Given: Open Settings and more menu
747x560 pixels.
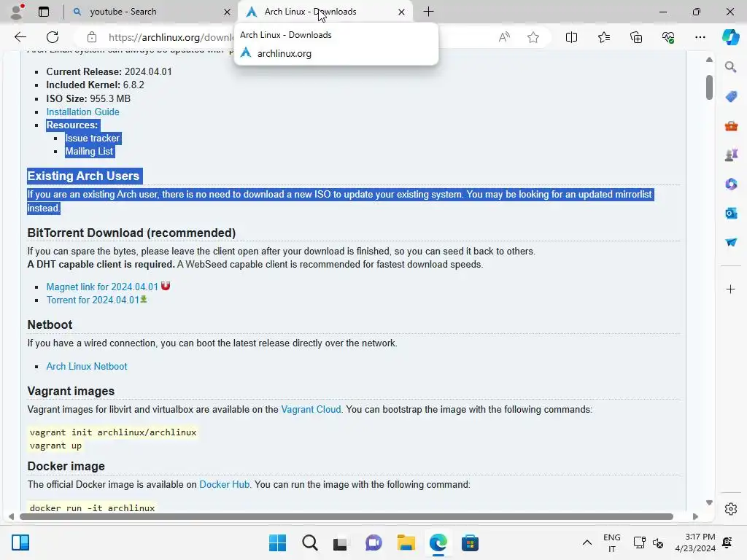Looking at the screenshot, I should [x=700, y=37].
